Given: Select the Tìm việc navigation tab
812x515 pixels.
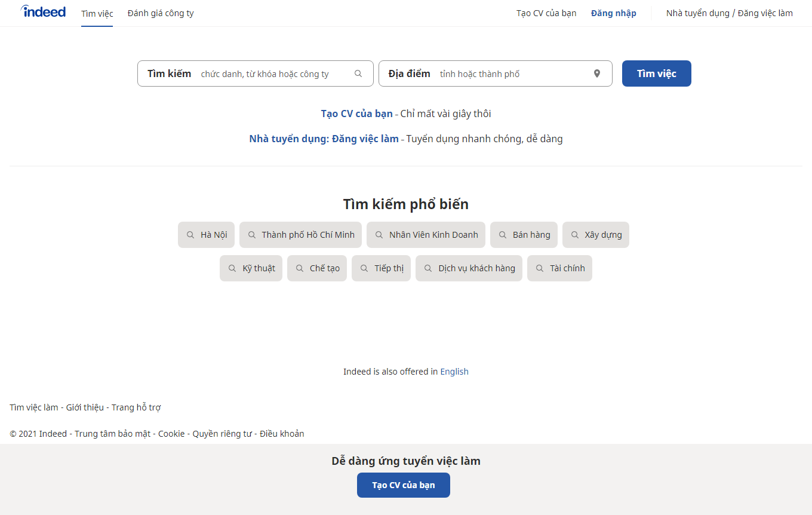Looking at the screenshot, I should tap(97, 13).
